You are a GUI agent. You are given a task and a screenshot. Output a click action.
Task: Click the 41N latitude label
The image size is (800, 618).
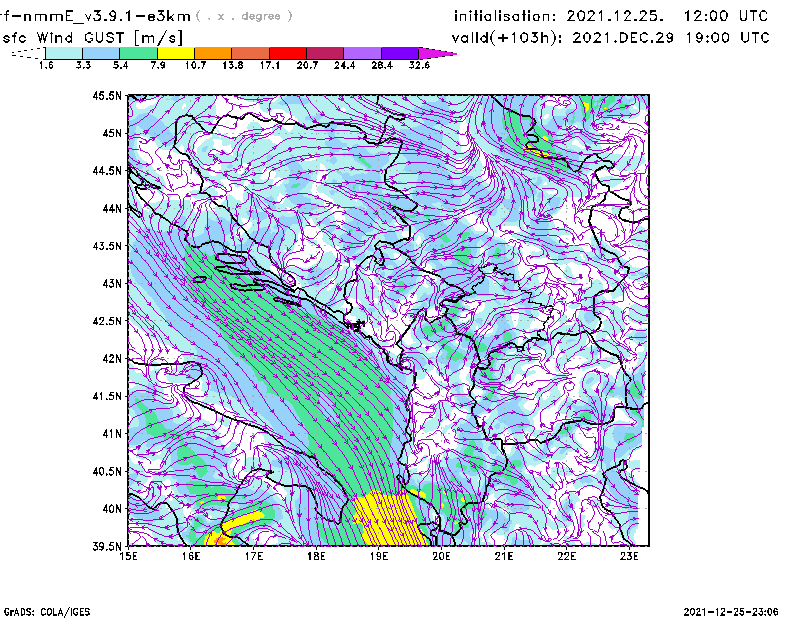[112, 433]
